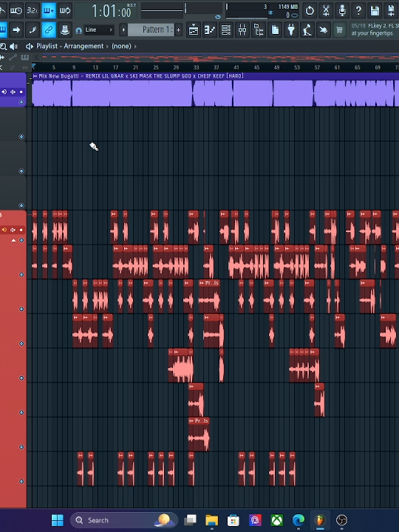
Task: Open the Channel rack
Action: (226, 30)
